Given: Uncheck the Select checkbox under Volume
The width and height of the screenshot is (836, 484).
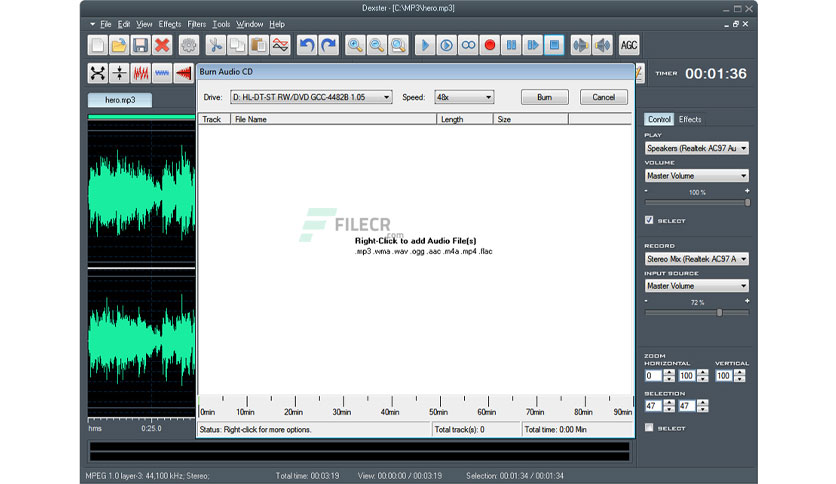Looking at the screenshot, I should 649,220.
